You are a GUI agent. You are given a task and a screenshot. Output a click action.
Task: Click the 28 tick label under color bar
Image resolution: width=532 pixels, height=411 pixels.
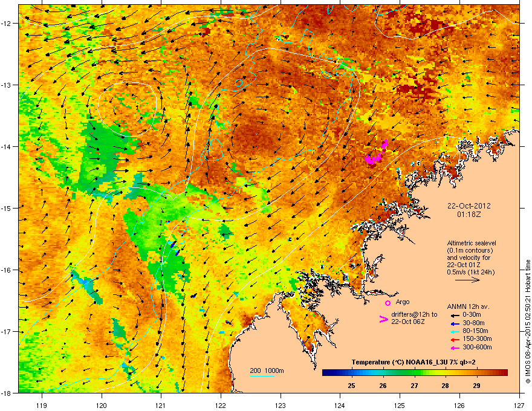click(446, 386)
